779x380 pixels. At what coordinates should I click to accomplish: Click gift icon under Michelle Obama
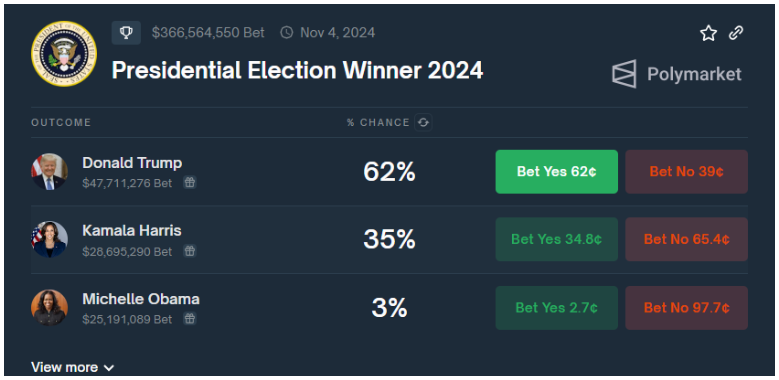click(x=189, y=318)
